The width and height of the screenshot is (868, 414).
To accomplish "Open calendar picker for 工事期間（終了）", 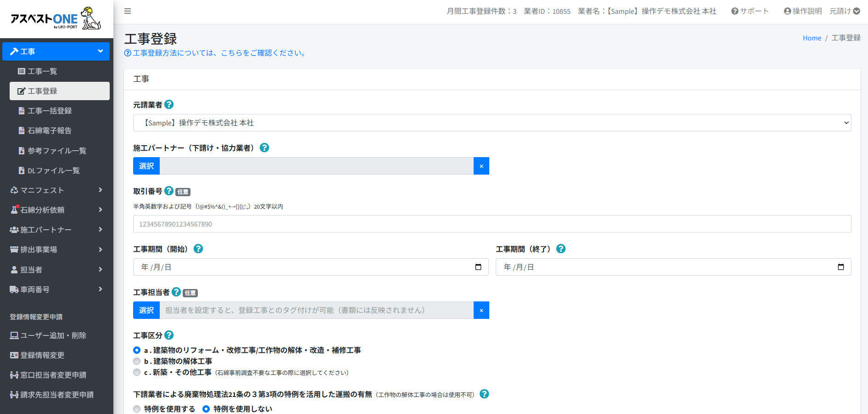I will click(840, 267).
